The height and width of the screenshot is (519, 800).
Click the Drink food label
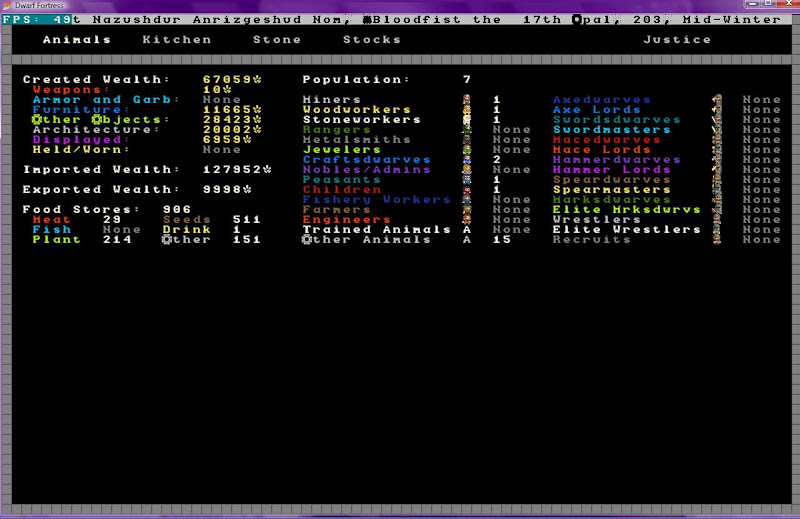[187, 230]
